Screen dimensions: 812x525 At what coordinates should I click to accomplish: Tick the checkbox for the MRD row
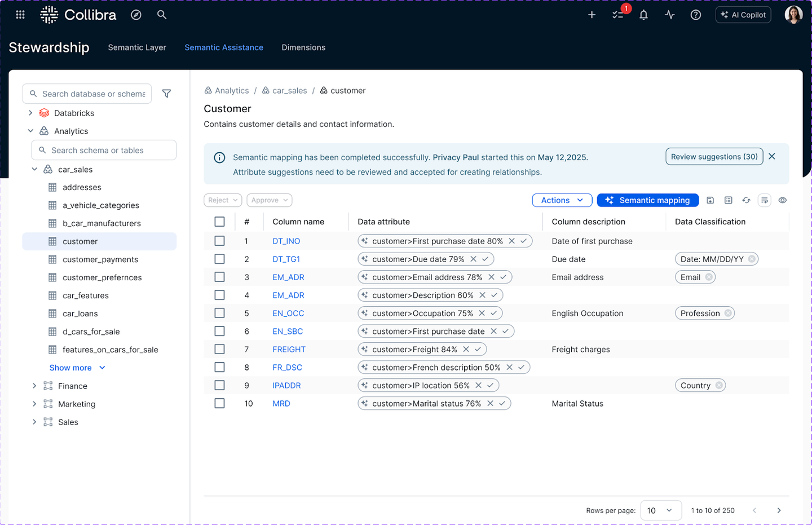click(219, 403)
